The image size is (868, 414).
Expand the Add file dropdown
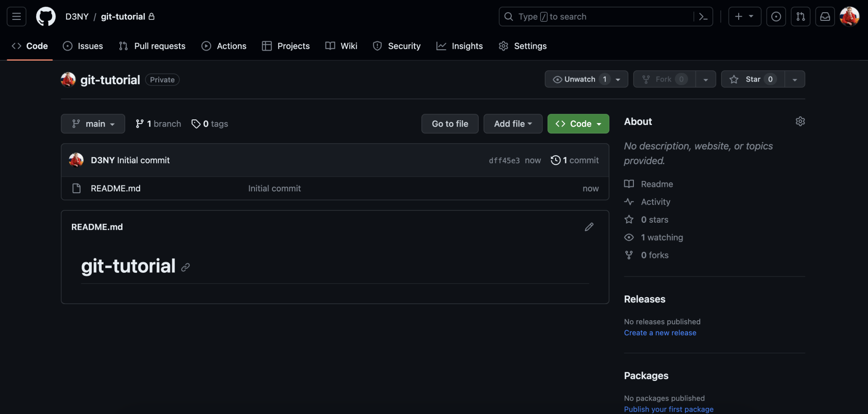pos(513,124)
